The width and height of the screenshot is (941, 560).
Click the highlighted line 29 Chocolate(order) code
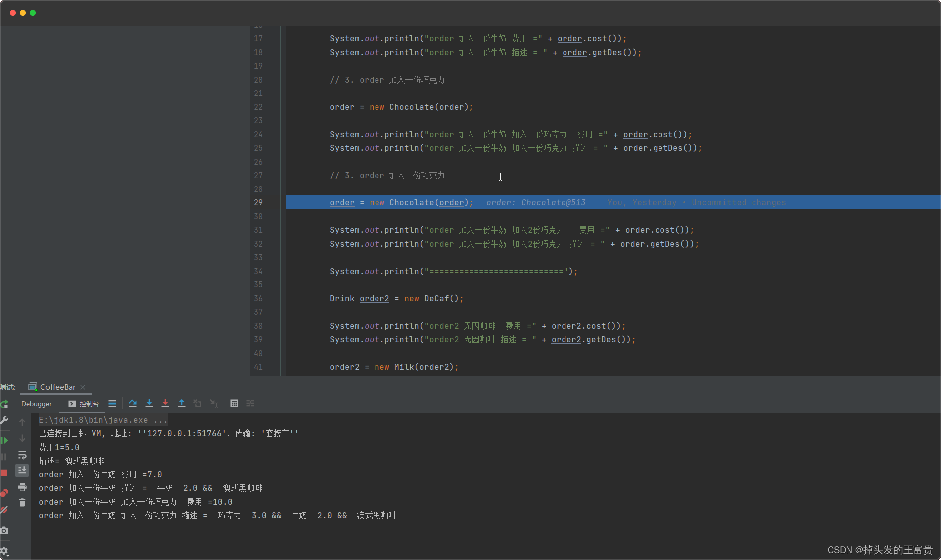pos(401,202)
